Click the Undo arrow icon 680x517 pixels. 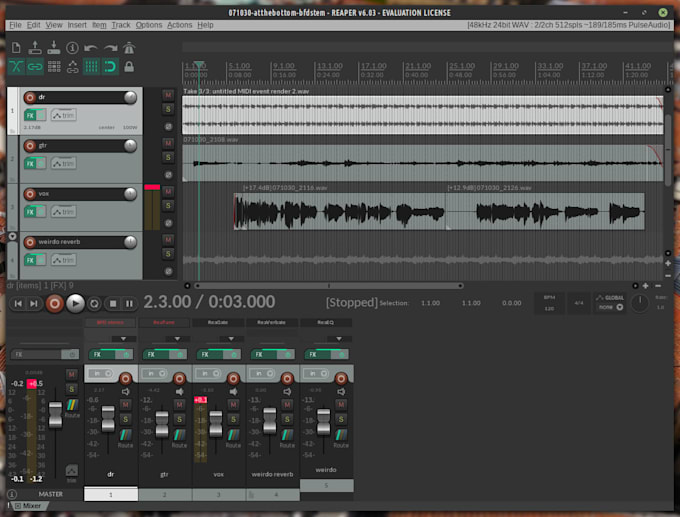tap(91, 47)
